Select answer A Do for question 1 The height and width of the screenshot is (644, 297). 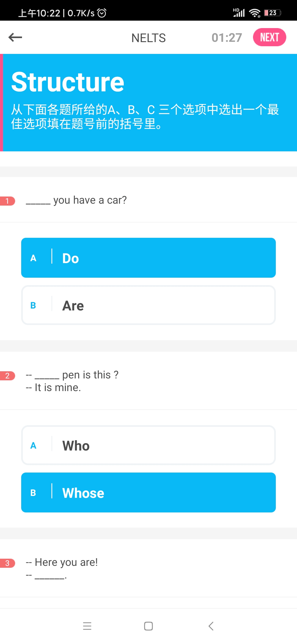(148, 258)
